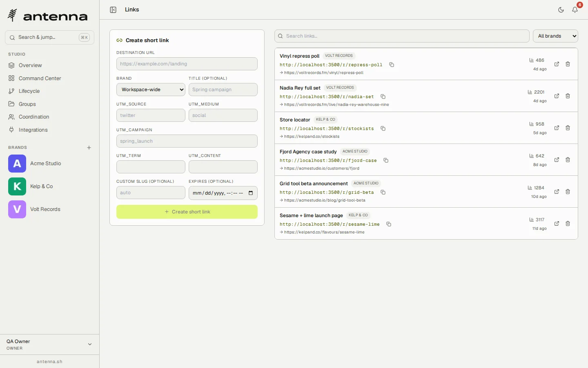
Task: Collapse the sidebar panel icon
Action: (113, 10)
